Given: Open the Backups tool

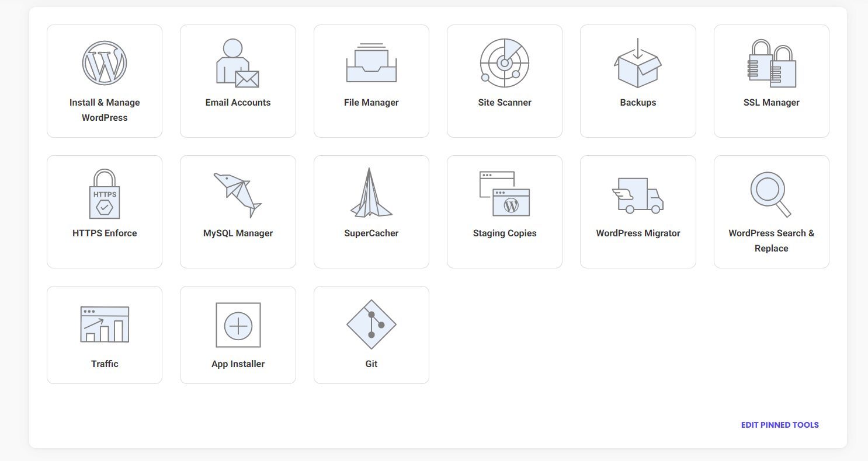Looking at the screenshot, I should coord(638,81).
